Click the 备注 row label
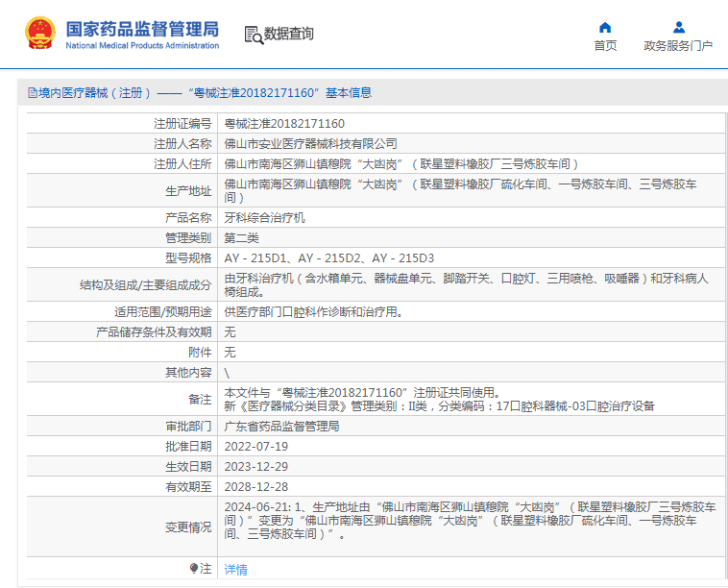The image size is (728, 588). [x=200, y=400]
